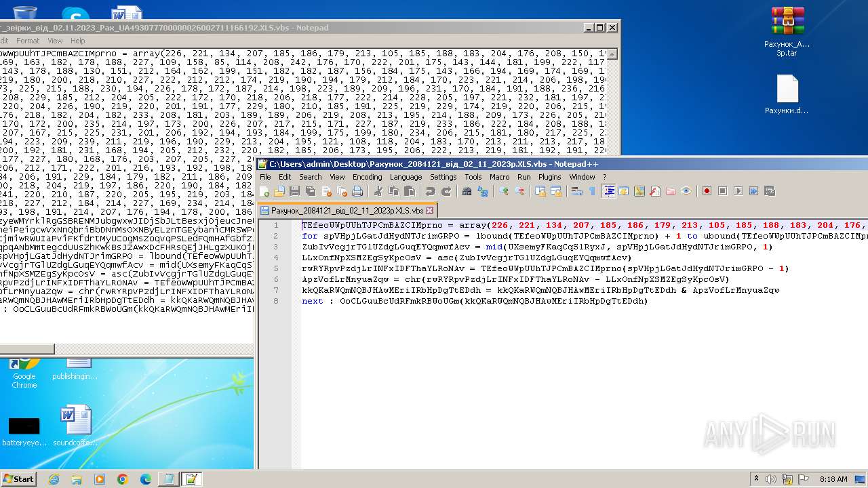Show hidden tray icons arrow
868x488 pixels.
(x=756, y=479)
